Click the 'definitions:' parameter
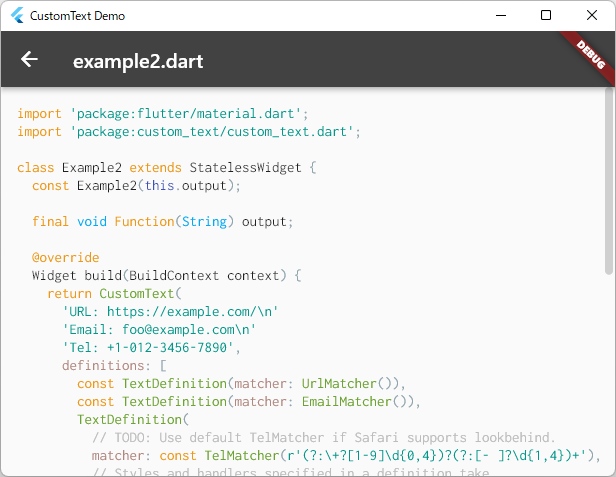 coord(106,366)
